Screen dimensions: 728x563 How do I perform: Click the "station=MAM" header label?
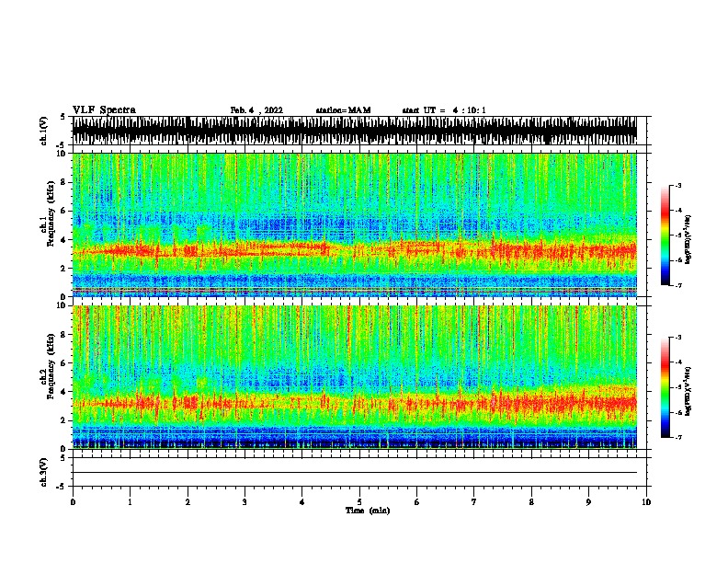point(343,110)
